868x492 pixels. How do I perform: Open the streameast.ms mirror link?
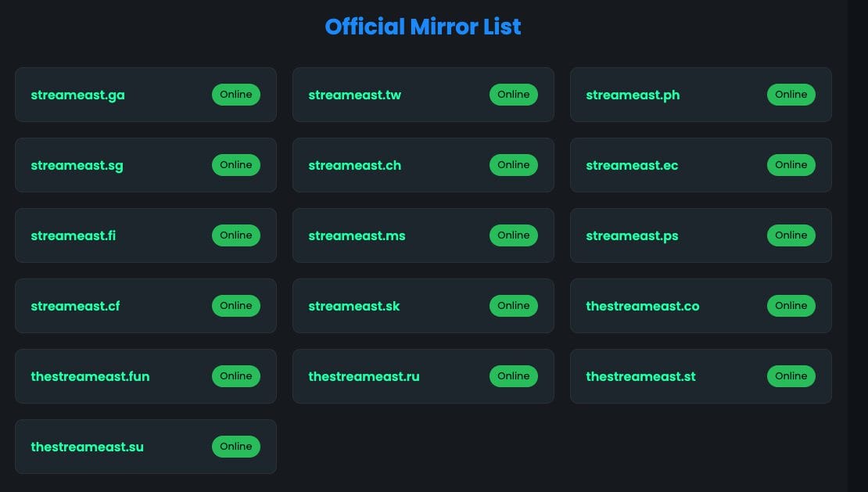[x=357, y=236]
